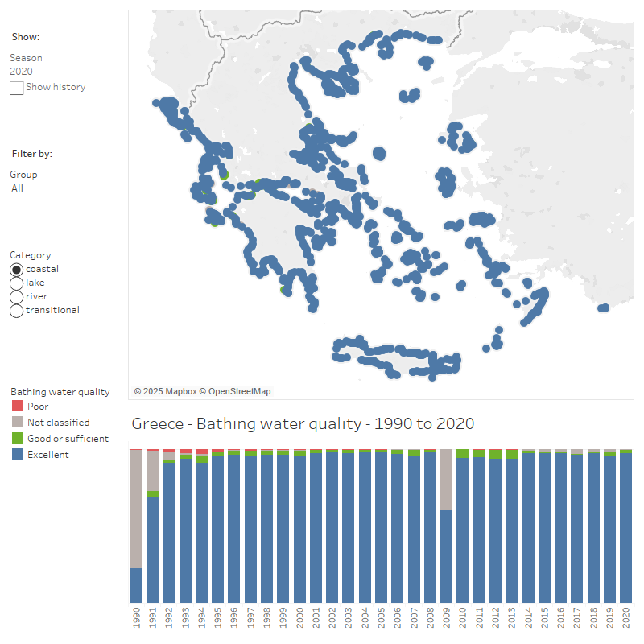Click the chart title Greece - Bathing water quality

coord(303,423)
